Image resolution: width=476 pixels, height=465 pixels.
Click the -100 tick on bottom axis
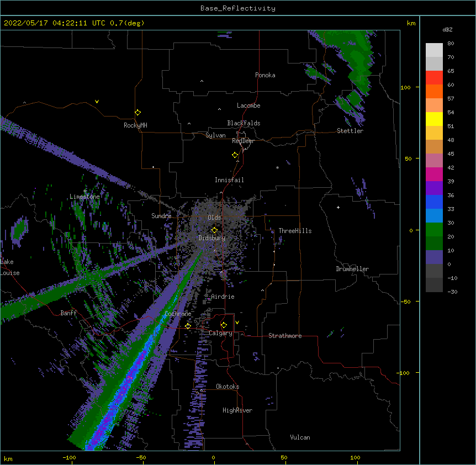pyautogui.click(x=69, y=457)
